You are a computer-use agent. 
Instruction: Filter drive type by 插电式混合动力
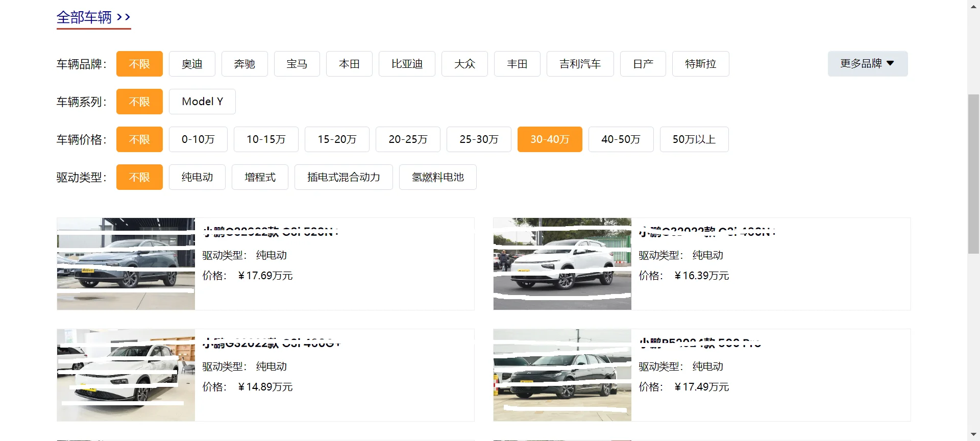tap(344, 177)
